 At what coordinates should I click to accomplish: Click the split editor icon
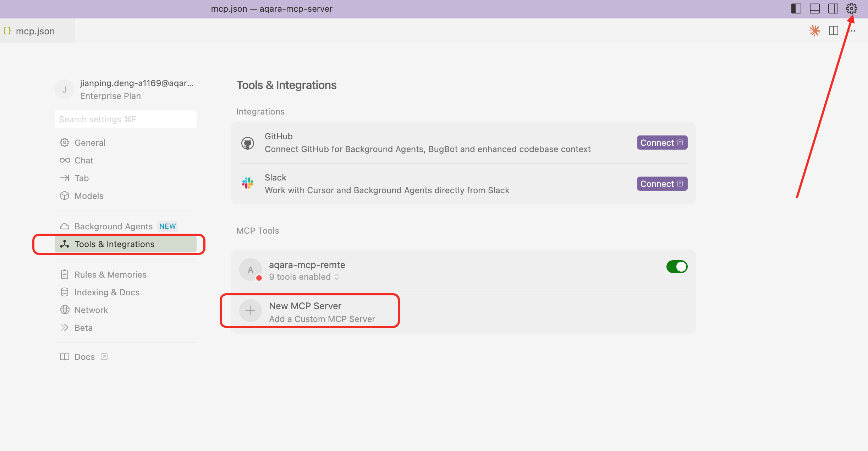point(833,31)
